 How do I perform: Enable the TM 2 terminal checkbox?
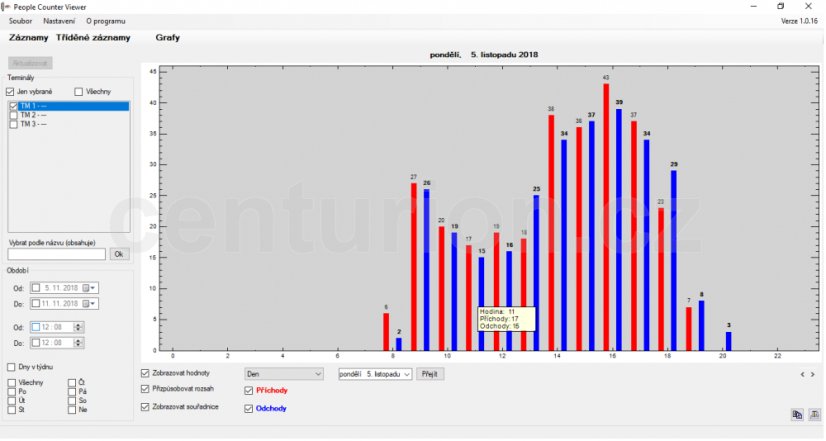[14, 115]
